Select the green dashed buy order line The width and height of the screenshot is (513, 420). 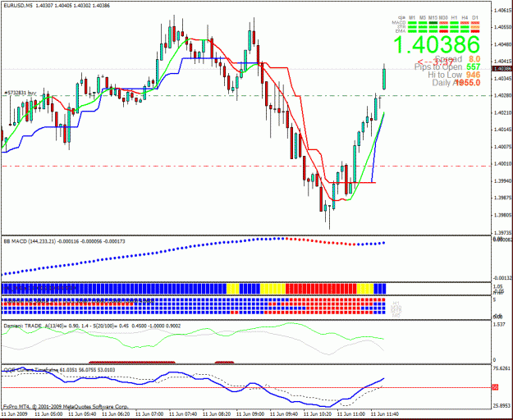tap(246, 95)
